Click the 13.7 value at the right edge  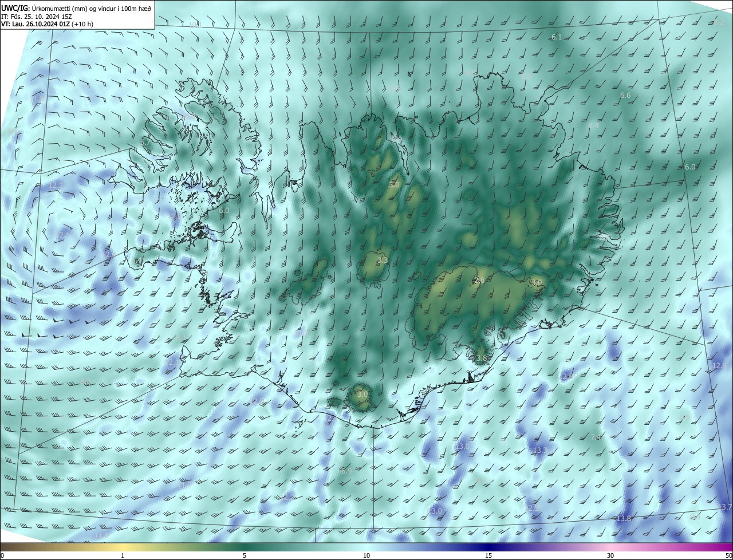click(726, 507)
